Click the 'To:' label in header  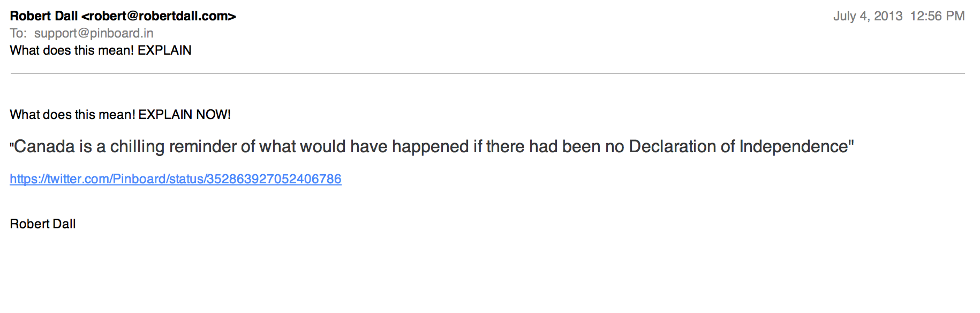tap(18, 33)
